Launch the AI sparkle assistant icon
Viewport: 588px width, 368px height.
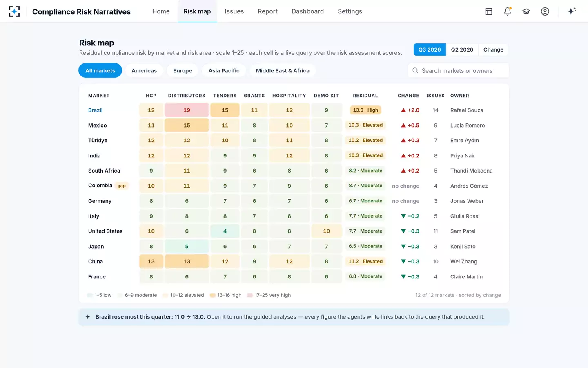(x=572, y=11)
